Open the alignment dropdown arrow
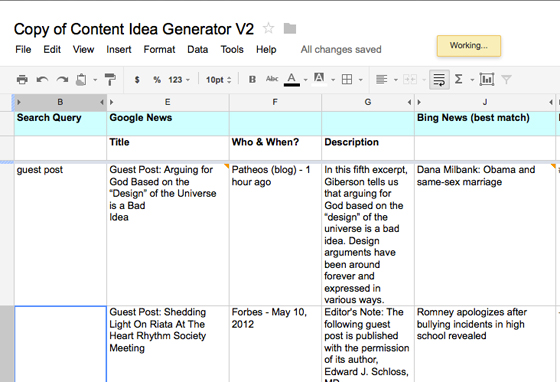This screenshot has width=560, height=382. (x=396, y=80)
